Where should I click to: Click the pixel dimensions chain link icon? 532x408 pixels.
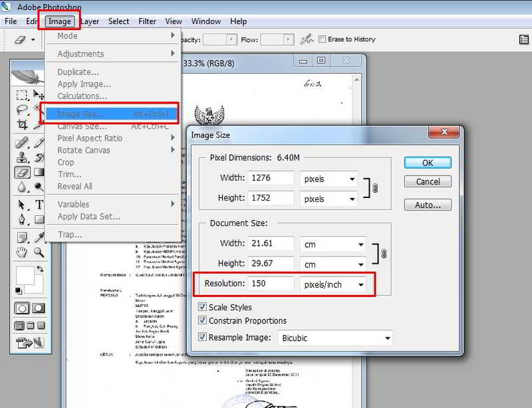click(x=375, y=188)
